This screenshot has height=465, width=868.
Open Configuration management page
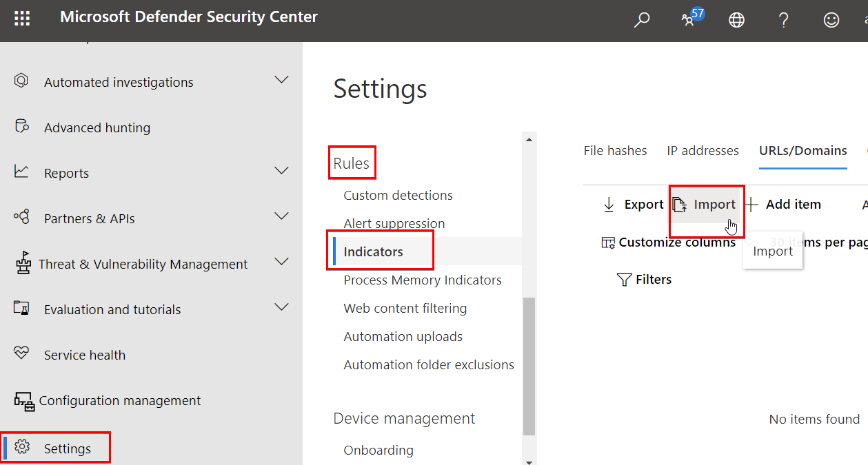coord(120,400)
